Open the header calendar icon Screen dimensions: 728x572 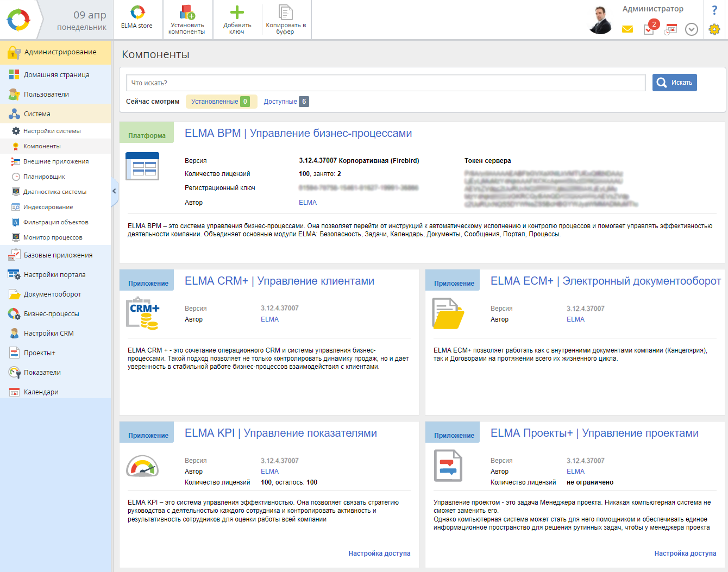(671, 29)
